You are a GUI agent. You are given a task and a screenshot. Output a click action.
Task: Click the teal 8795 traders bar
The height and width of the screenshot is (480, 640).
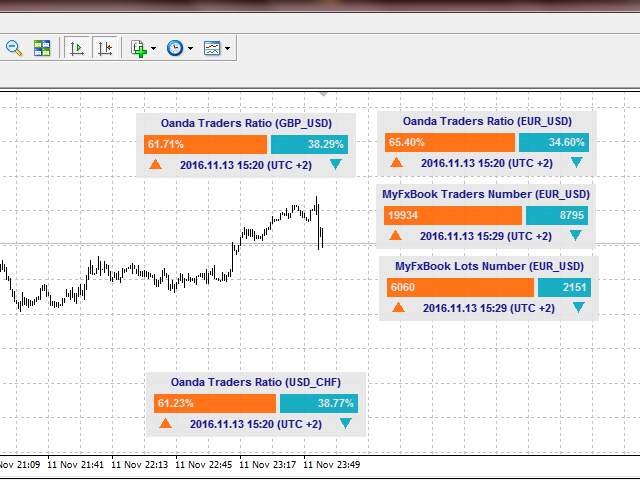tap(557, 216)
